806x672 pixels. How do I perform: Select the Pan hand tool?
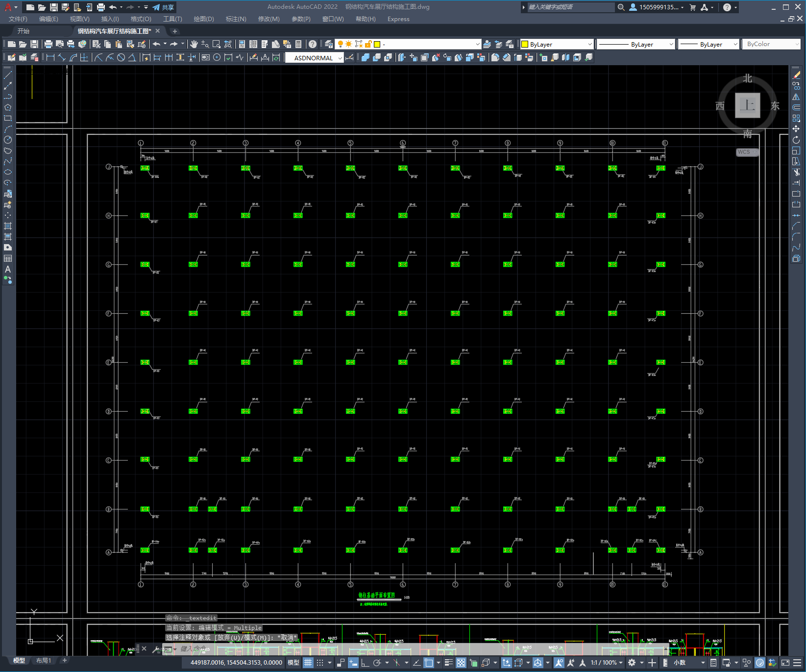click(194, 44)
